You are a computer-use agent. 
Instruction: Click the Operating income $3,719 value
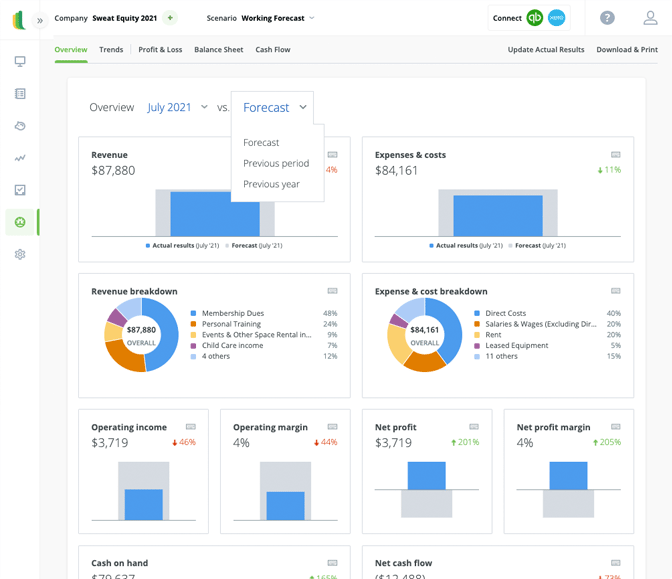(110, 443)
